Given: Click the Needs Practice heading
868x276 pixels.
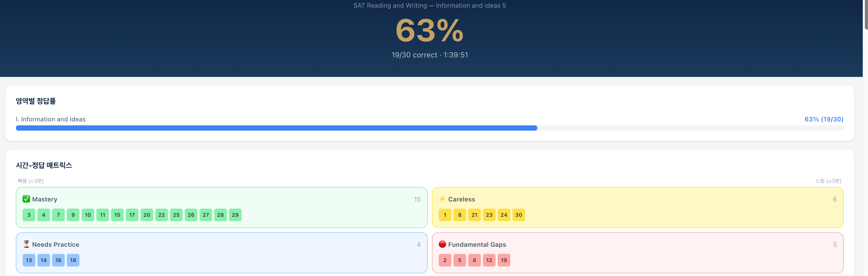Looking at the screenshot, I should [x=56, y=244].
